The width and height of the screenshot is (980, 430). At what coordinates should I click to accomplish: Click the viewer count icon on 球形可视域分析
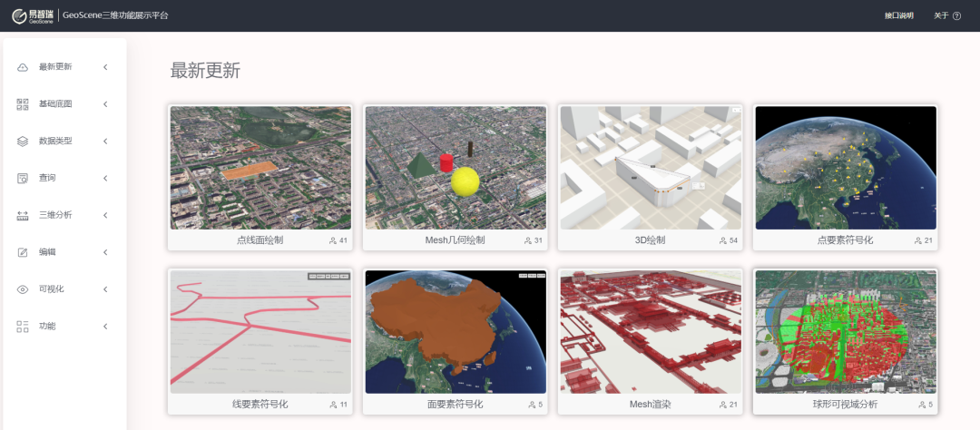921,405
